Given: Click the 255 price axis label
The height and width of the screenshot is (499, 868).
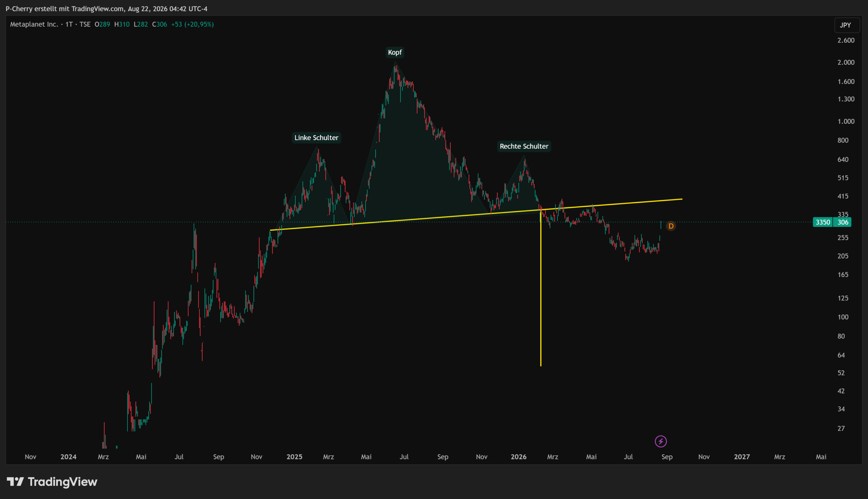Looking at the screenshot, I should click(x=843, y=238).
